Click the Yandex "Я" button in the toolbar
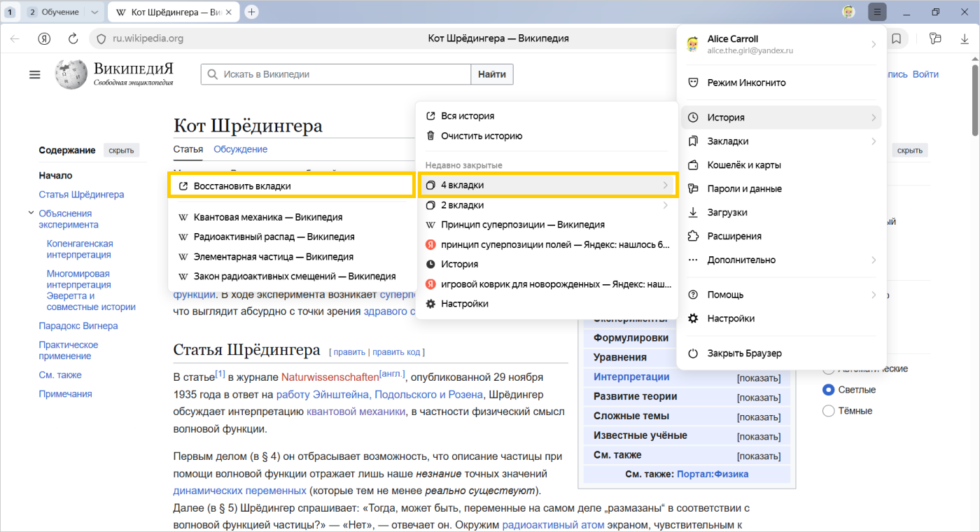The width and height of the screenshot is (980, 532). coord(44,38)
